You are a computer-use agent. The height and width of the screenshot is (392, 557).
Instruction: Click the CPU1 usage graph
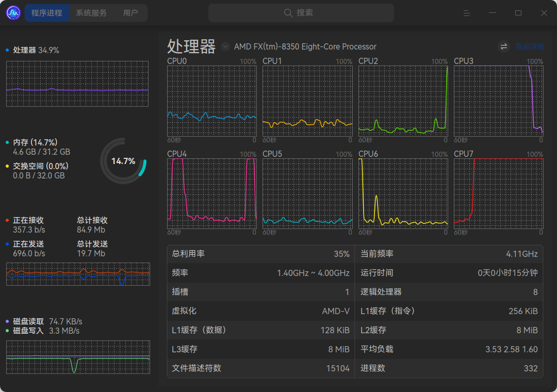tap(307, 101)
